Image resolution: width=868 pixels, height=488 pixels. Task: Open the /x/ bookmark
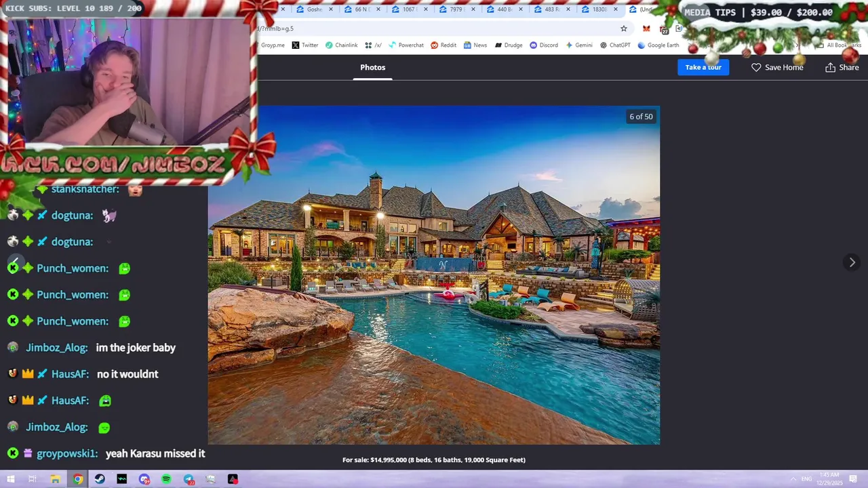pyautogui.click(x=373, y=45)
